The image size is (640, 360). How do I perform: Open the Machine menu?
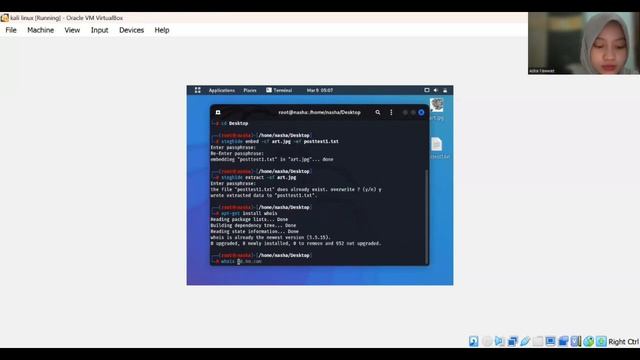coord(40,30)
